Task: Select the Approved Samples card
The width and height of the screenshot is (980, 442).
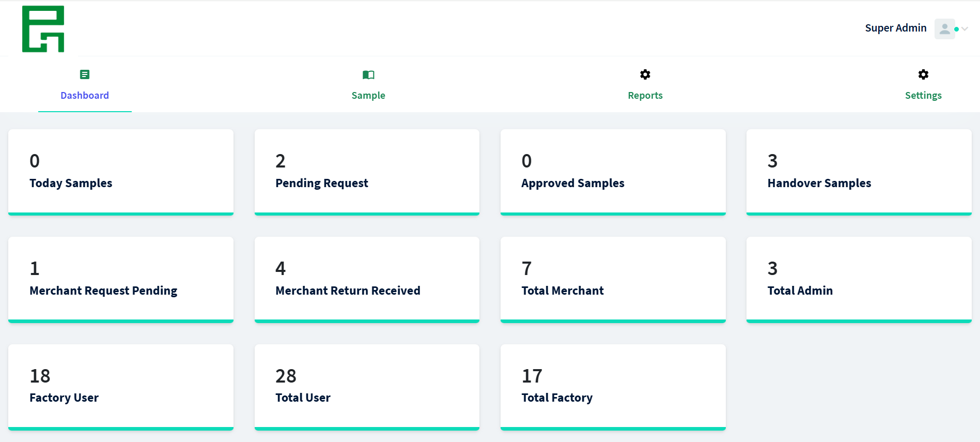Action: click(613, 172)
